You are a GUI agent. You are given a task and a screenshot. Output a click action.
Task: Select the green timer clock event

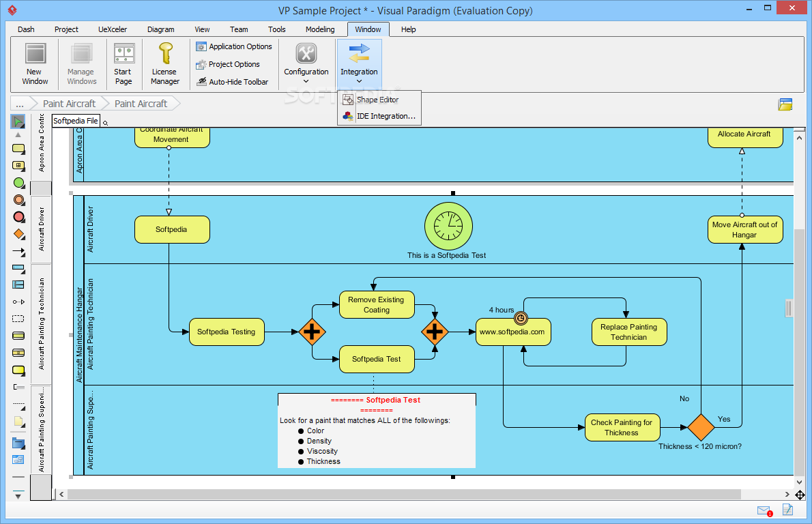pyautogui.click(x=448, y=227)
